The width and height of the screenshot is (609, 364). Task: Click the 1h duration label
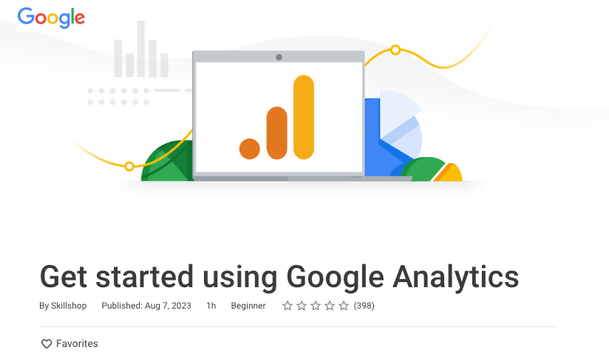pos(211,306)
